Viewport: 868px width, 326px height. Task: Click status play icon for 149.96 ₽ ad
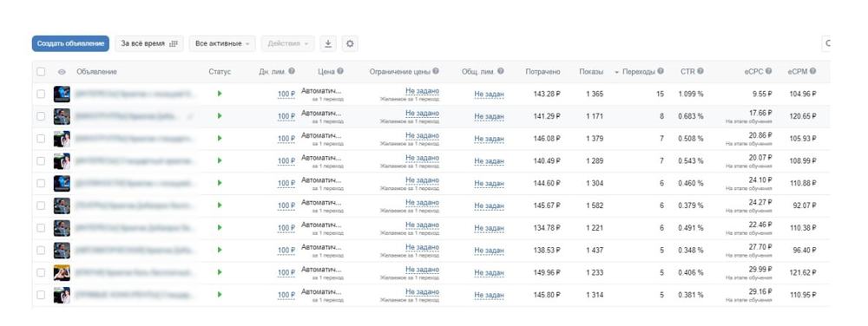pos(220,272)
